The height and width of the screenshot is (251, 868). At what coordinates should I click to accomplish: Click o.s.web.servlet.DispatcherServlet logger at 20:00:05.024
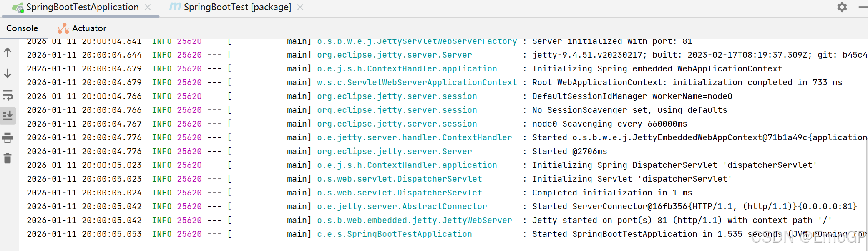(400, 193)
